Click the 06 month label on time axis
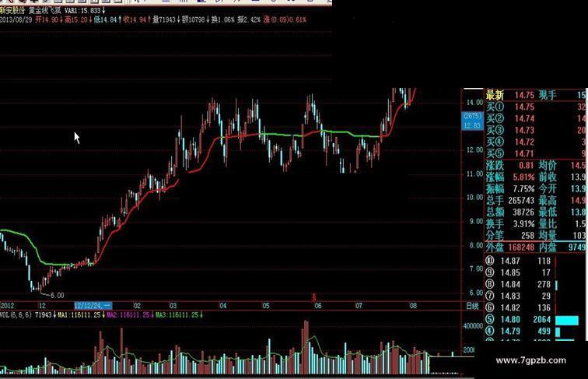Viewport: 588px width, 379px height. (318, 306)
